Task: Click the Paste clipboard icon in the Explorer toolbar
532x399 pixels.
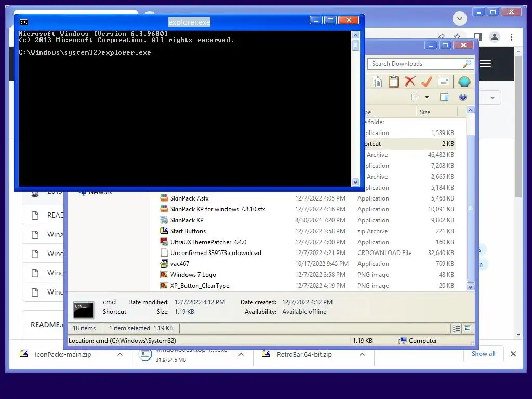Action: (393, 82)
